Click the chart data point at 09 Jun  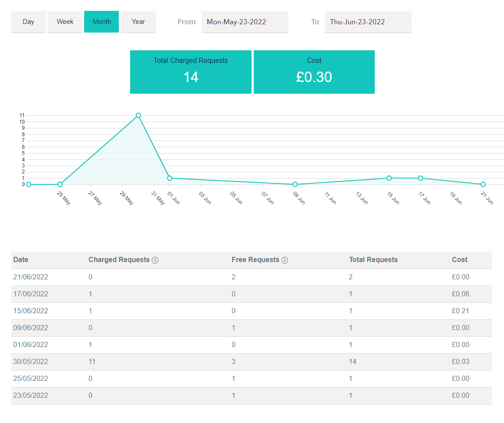(295, 184)
